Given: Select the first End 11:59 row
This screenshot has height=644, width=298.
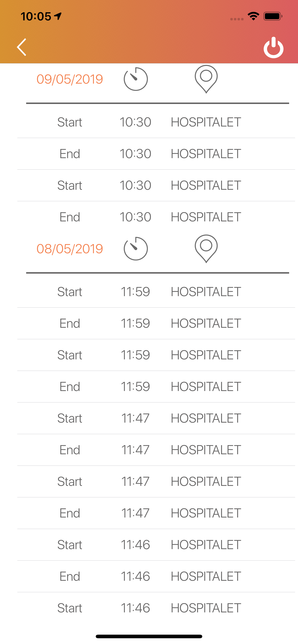Looking at the screenshot, I should [x=156, y=323].
